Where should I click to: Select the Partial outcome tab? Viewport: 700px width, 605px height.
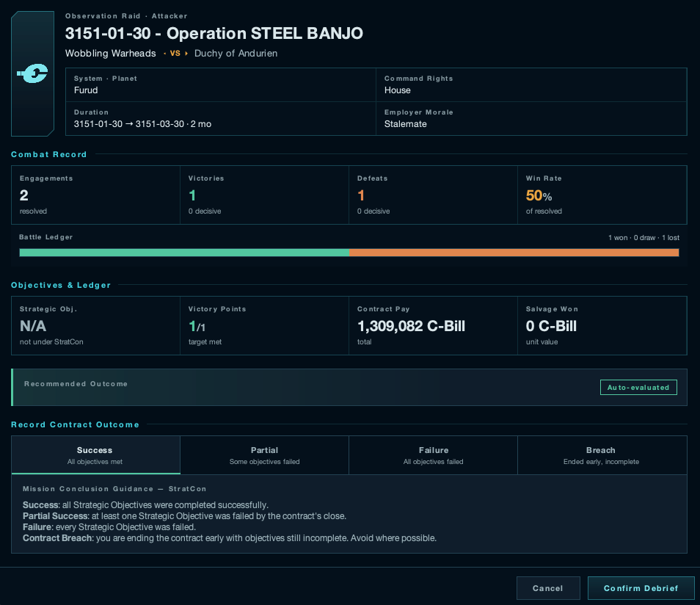pos(264,455)
